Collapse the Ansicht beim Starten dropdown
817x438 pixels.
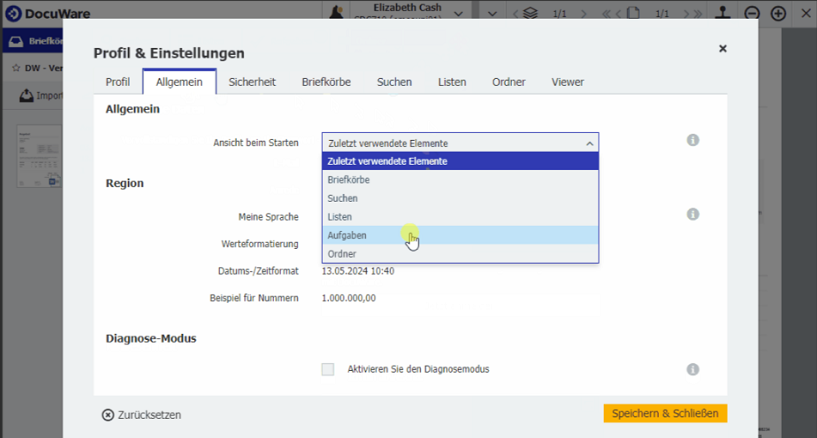589,143
